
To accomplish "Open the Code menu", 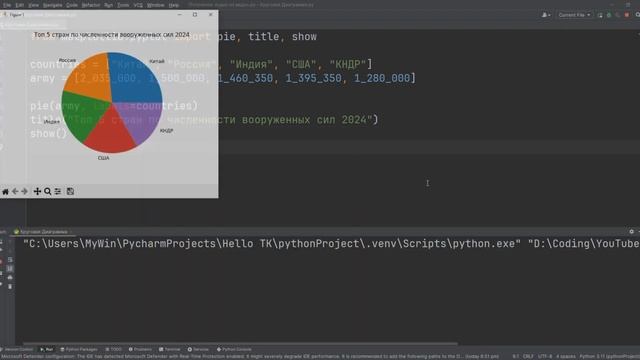I will (x=72, y=5).
